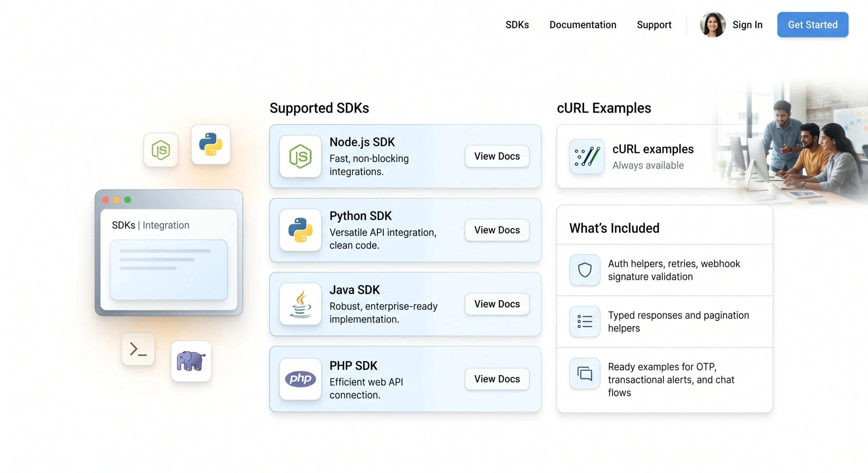View Docs for the Node.js SDK
Screen dimensions: 868x473
click(x=497, y=156)
